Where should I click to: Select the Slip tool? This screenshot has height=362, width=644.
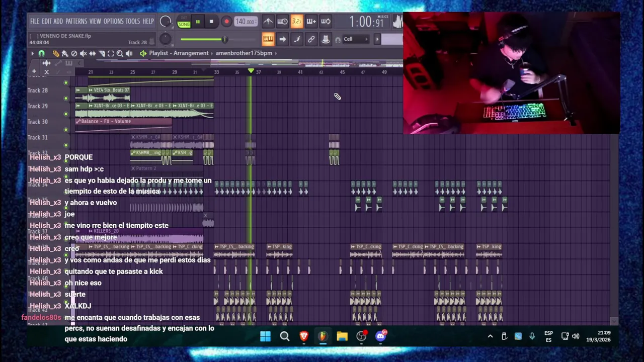[x=92, y=53]
